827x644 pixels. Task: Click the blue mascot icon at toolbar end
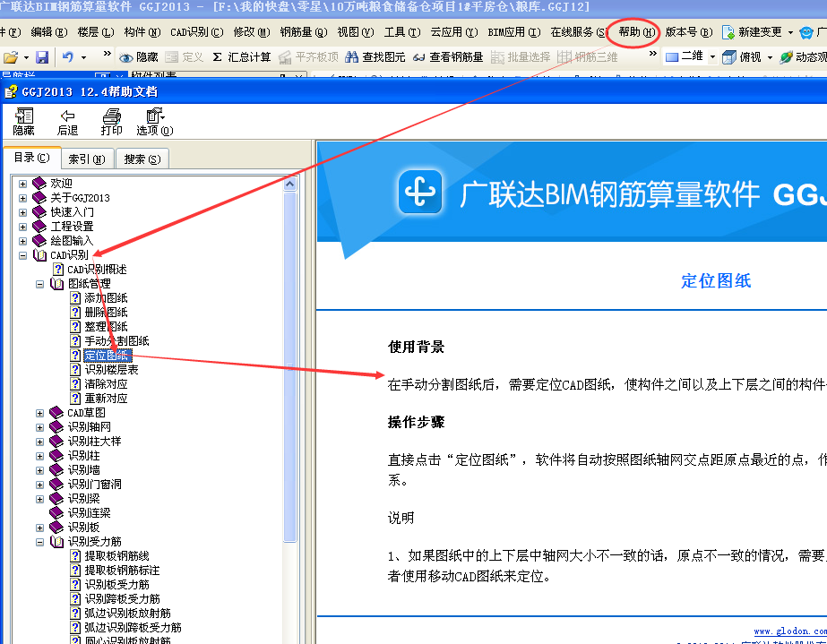[x=805, y=33]
